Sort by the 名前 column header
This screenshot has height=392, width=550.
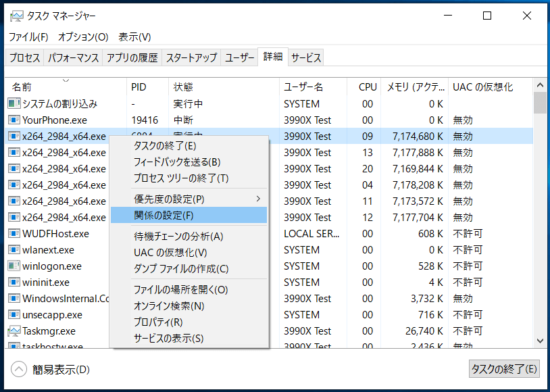(x=66, y=87)
